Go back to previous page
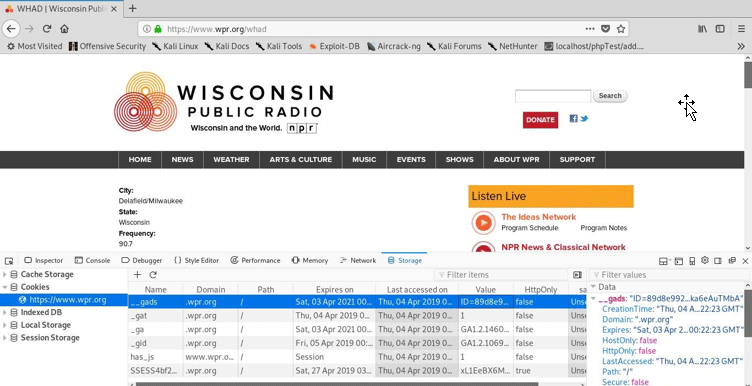Viewport: 752px width, 386px height. [11, 29]
